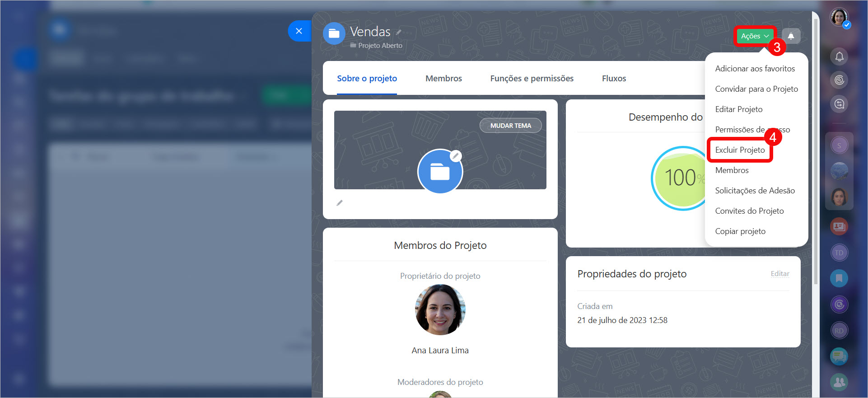
Task: Switch to Sobre o projeto tab
Action: tap(367, 79)
